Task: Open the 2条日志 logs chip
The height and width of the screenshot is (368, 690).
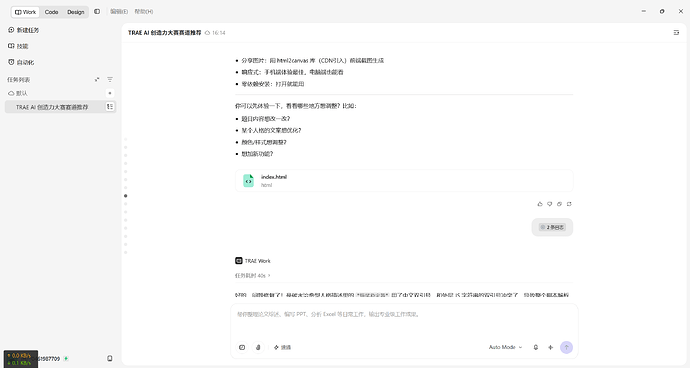Action: click(x=552, y=227)
